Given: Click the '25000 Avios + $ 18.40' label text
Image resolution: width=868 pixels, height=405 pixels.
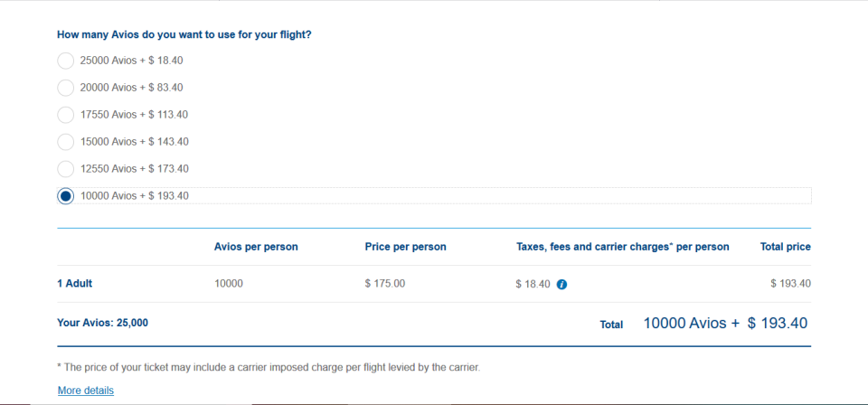Looking at the screenshot, I should tap(131, 61).
